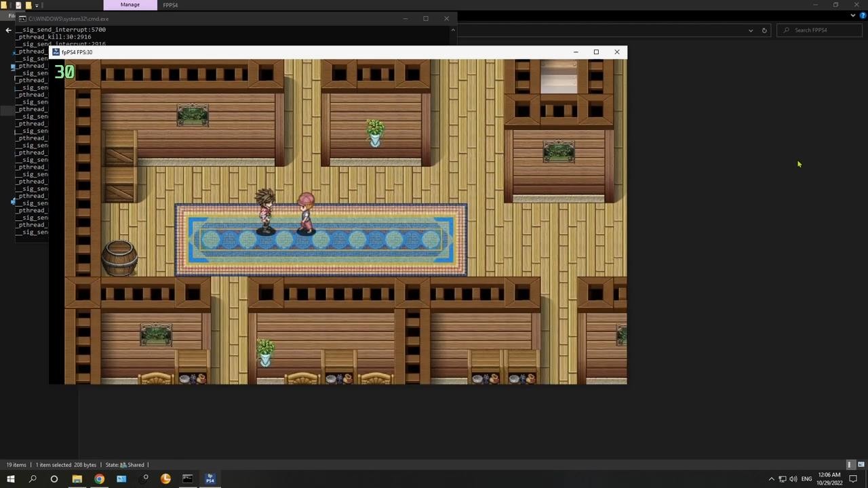Open File Explorer from the taskbar
The height and width of the screenshot is (488, 868).
coord(77,479)
